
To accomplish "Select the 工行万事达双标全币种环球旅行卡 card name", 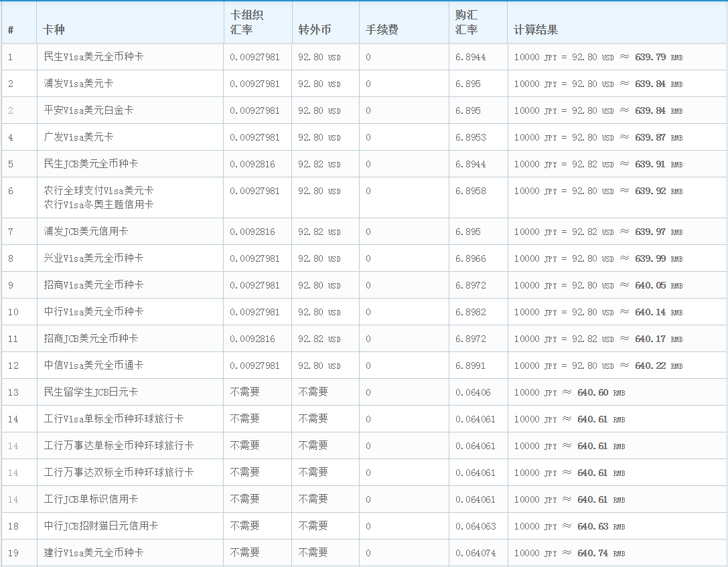I will [119, 473].
